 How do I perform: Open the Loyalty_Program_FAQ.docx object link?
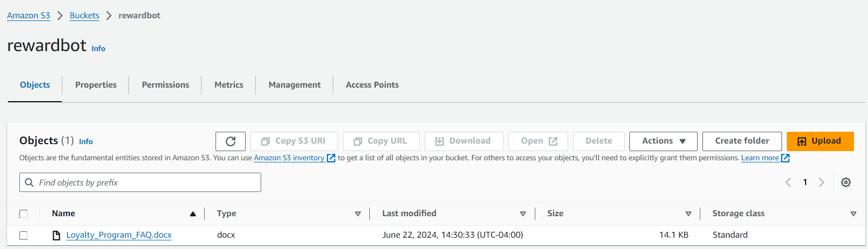point(119,235)
